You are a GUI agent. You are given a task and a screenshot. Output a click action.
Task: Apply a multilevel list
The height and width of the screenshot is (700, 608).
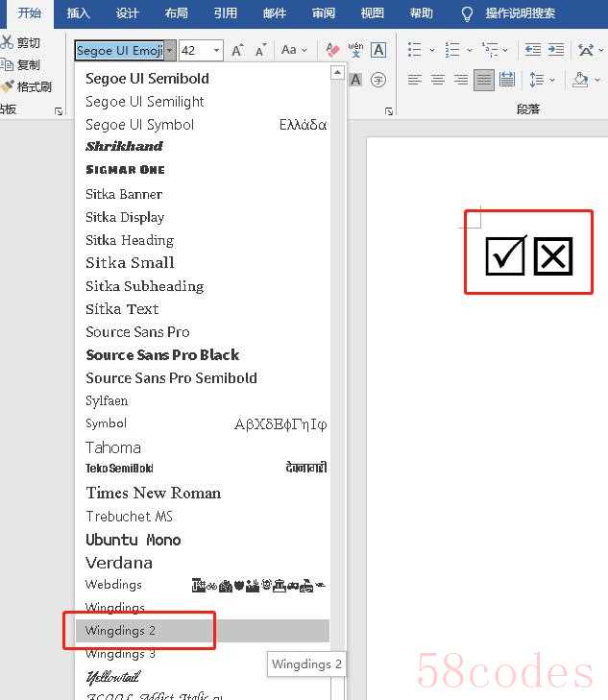(490, 50)
